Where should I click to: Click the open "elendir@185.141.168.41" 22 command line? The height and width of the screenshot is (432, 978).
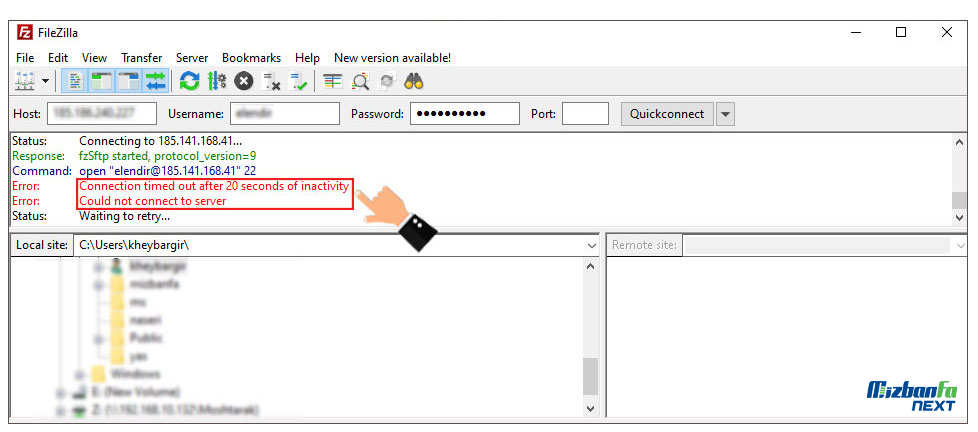point(167,171)
